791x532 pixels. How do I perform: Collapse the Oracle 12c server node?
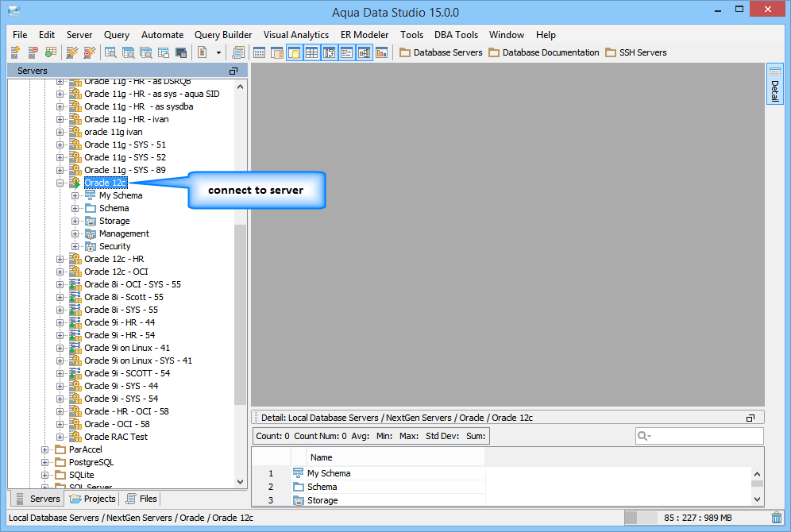(60, 183)
